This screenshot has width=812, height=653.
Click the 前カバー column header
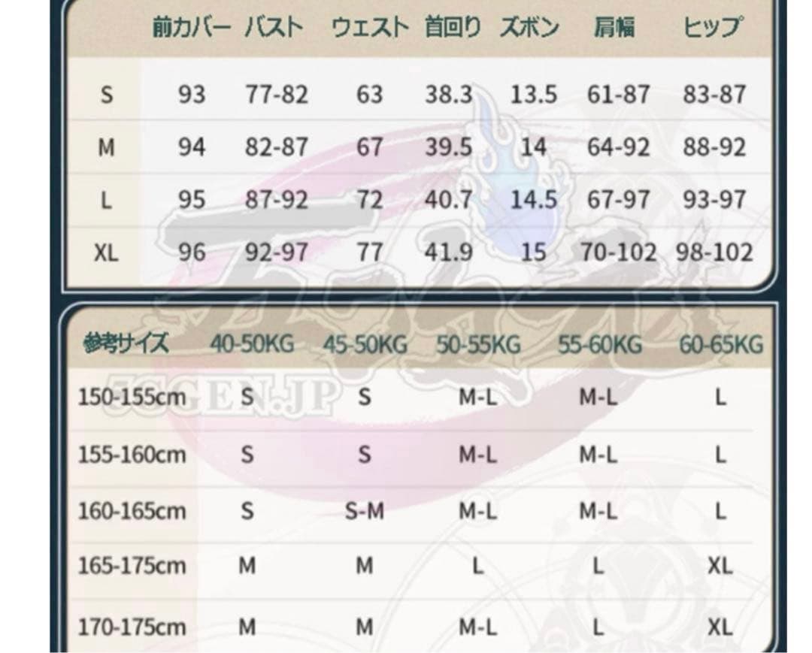(192, 29)
